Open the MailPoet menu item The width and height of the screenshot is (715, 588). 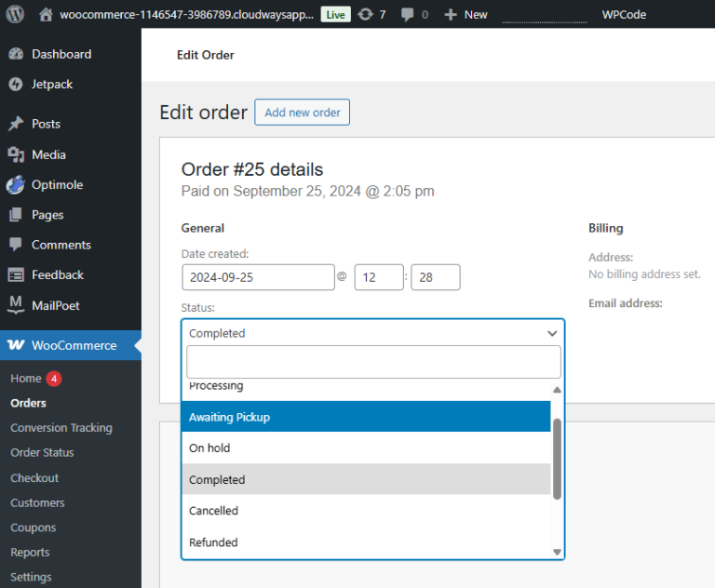coord(56,305)
